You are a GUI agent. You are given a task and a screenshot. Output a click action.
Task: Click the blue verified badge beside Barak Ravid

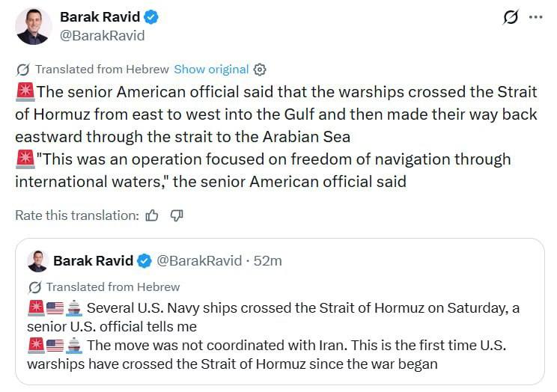[x=152, y=18]
